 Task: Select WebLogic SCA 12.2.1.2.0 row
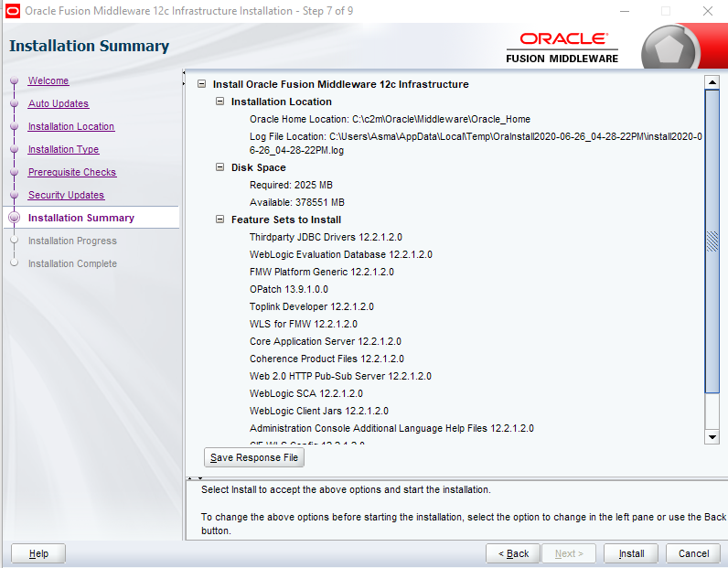point(306,393)
